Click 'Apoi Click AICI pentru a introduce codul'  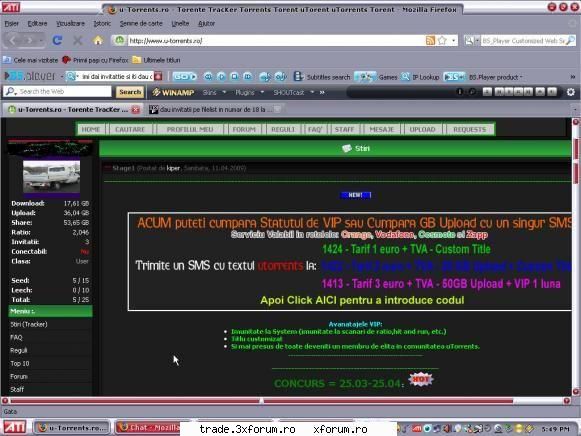coord(362,300)
